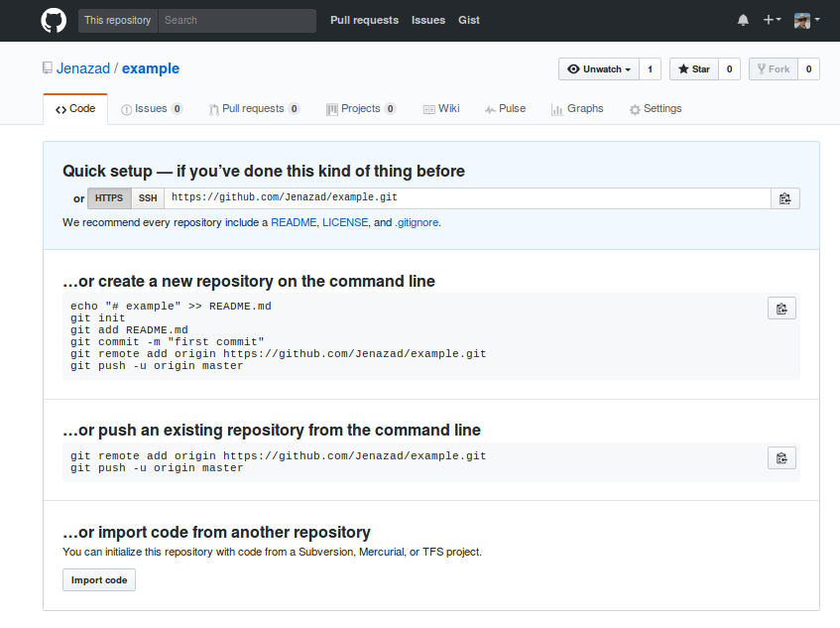Click the This repository search scope

tap(118, 21)
